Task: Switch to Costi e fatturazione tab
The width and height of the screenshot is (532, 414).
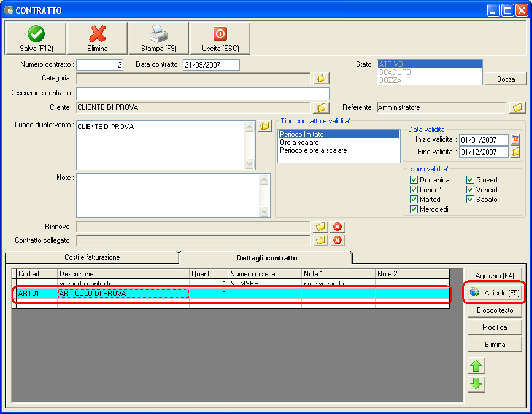Action: pos(92,257)
